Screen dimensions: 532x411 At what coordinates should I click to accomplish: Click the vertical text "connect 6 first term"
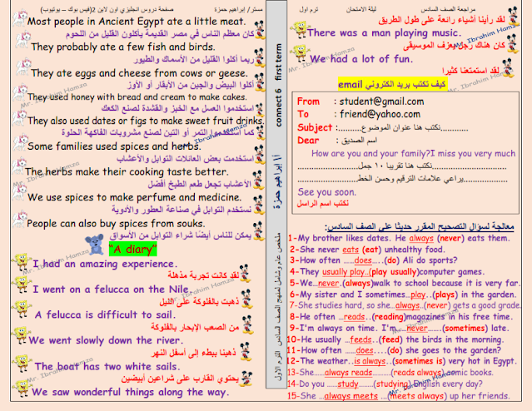279,84
